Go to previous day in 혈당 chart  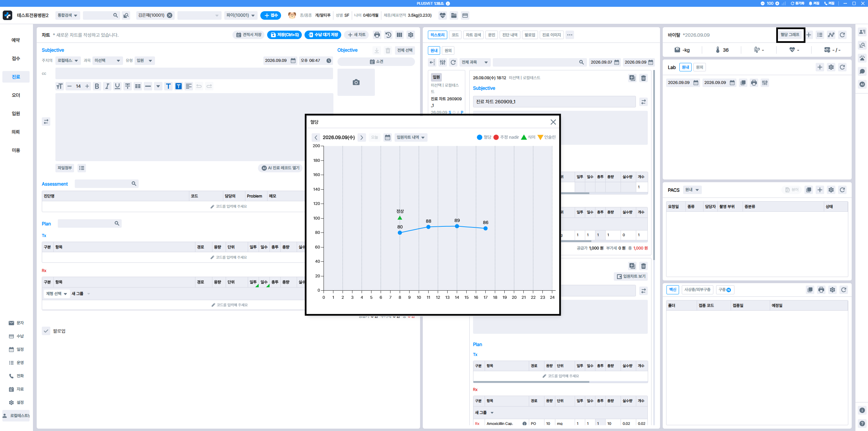[316, 137]
